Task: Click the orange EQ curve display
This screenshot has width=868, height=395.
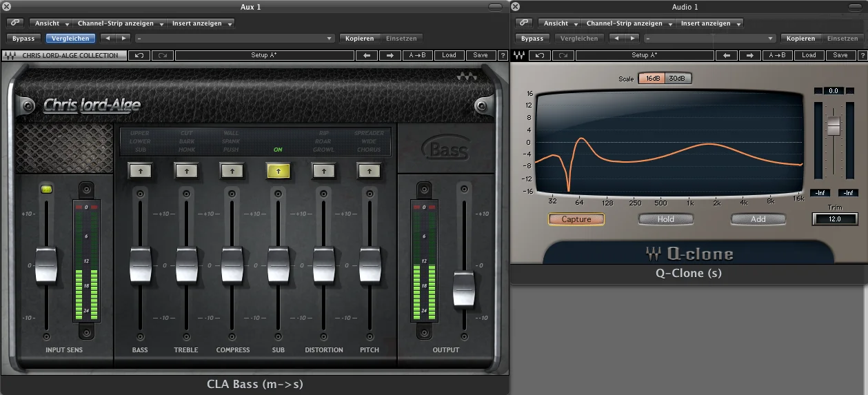Action: pyautogui.click(x=669, y=143)
